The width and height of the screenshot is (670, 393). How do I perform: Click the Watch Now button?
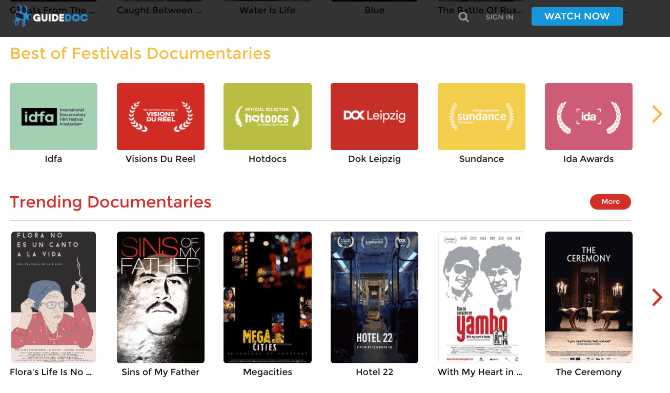(x=577, y=16)
